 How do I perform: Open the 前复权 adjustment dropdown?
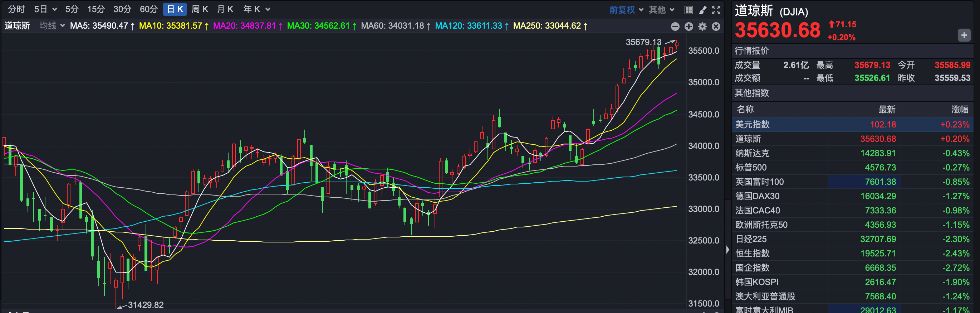point(626,10)
